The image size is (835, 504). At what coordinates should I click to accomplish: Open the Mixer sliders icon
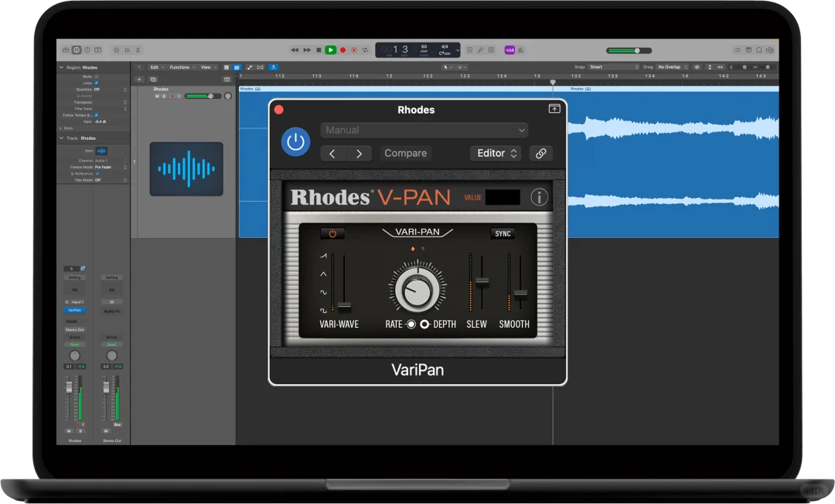click(128, 50)
